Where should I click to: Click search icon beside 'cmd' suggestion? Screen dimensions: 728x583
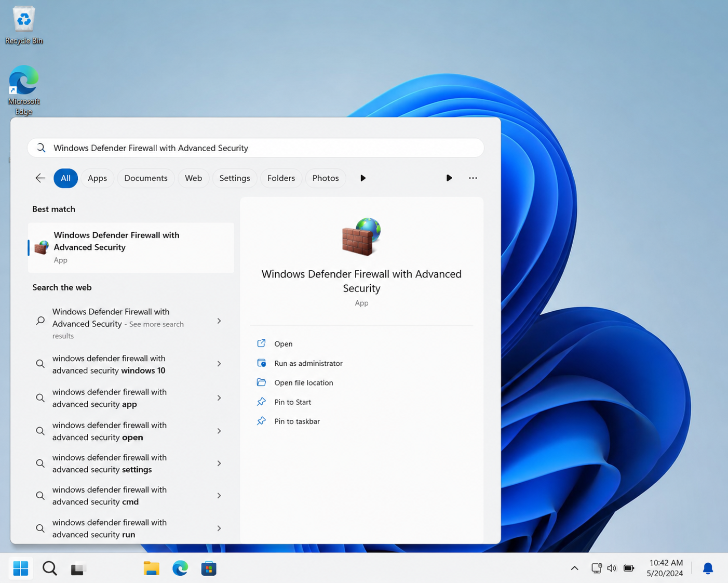(40, 496)
